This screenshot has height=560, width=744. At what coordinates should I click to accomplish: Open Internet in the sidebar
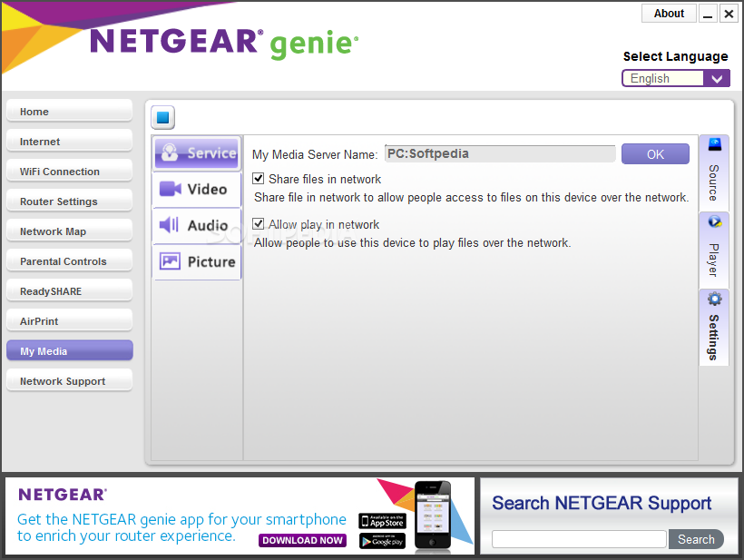tap(69, 142)
